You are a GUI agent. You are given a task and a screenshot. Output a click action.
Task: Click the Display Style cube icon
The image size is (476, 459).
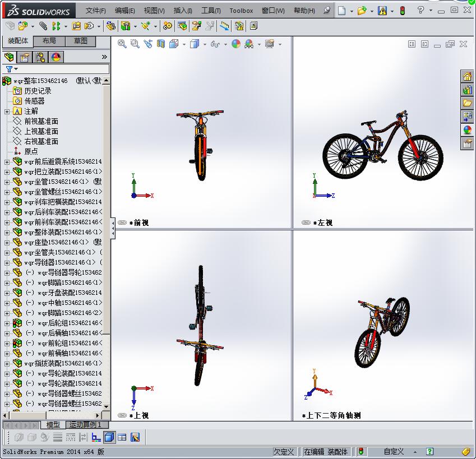(195, 44)
